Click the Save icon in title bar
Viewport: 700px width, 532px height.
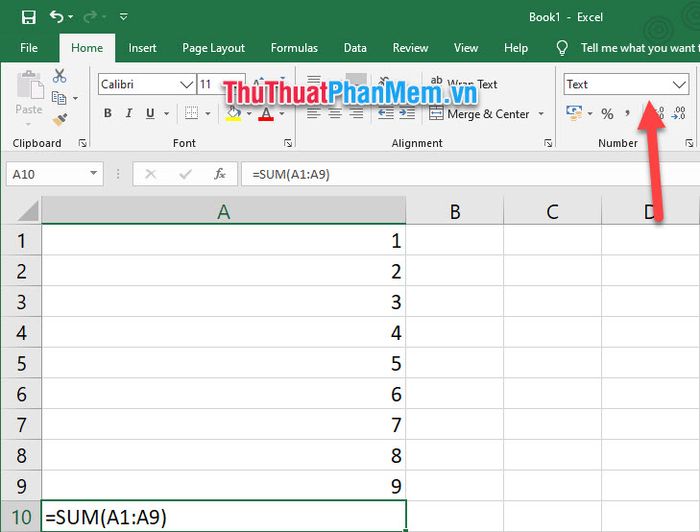[x=28, y=17]
